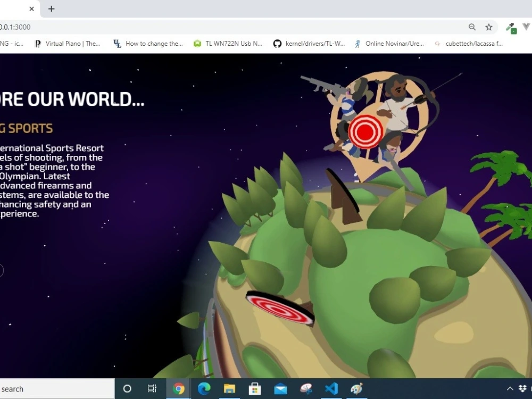Image resolution: width=532 pixels, height=399 pixels.
Task: Open the Mail app from the taskbar
Action: 280,389
